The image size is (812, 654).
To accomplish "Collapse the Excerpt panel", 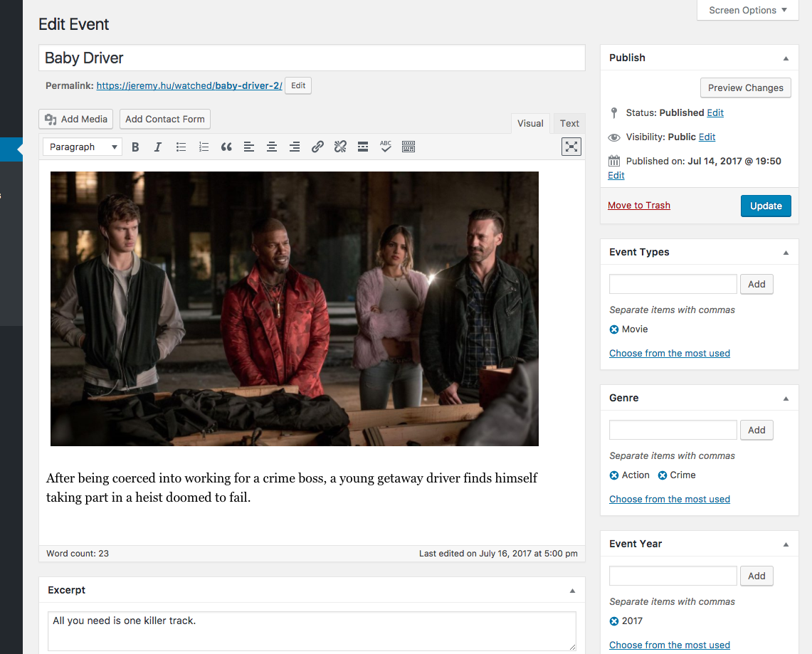I will (572, 591).
